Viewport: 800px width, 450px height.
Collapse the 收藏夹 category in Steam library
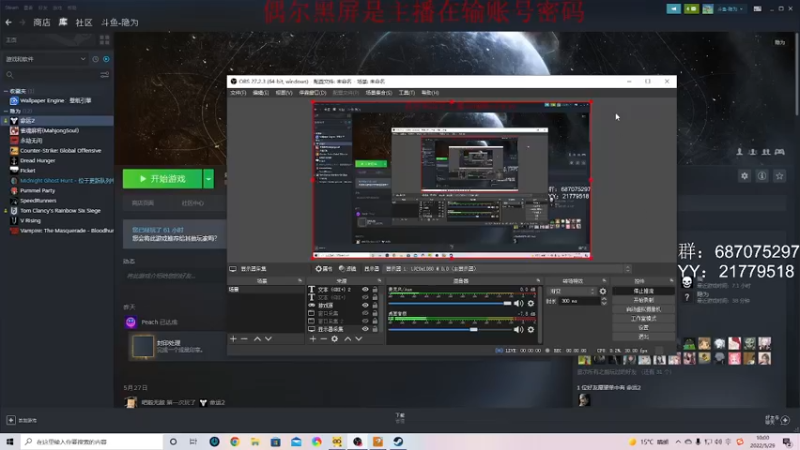point(6,91)
